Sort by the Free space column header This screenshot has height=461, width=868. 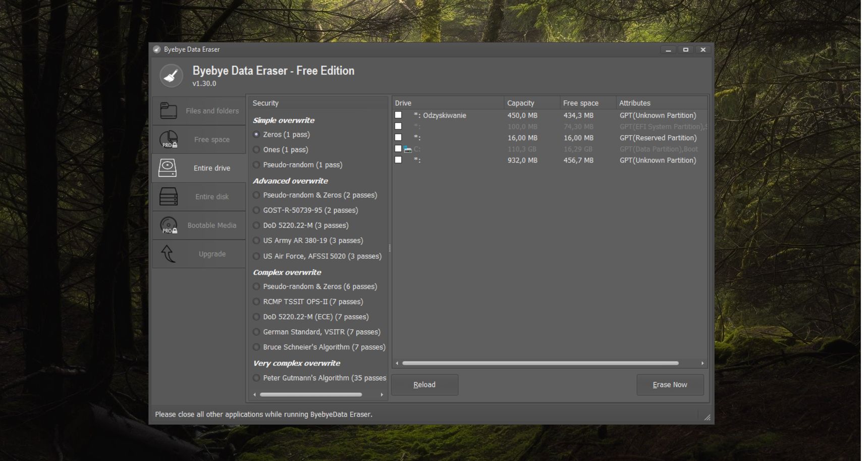pyautogui.click(x=588, y=103)
